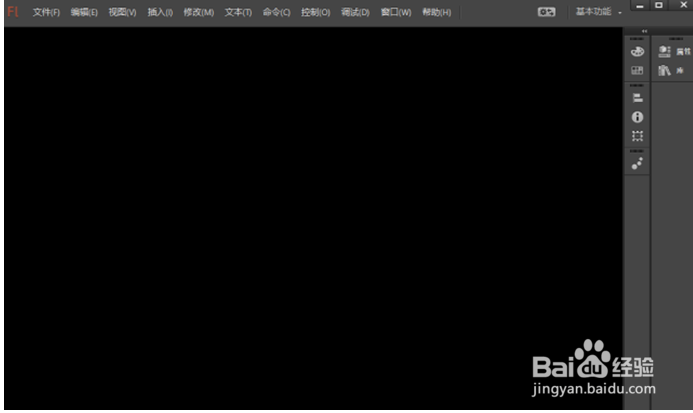Open the 帮助(H) menu
The height and width of the screenshot is (413, 693).
(x=437, y=12)
